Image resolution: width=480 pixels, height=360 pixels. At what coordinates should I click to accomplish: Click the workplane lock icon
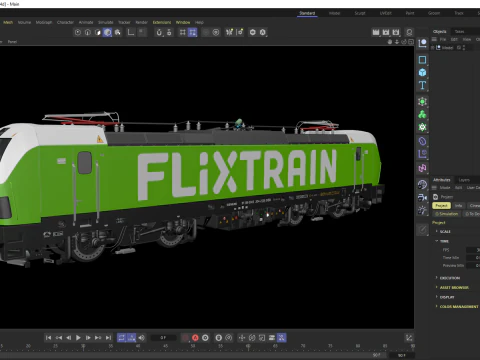169,32
